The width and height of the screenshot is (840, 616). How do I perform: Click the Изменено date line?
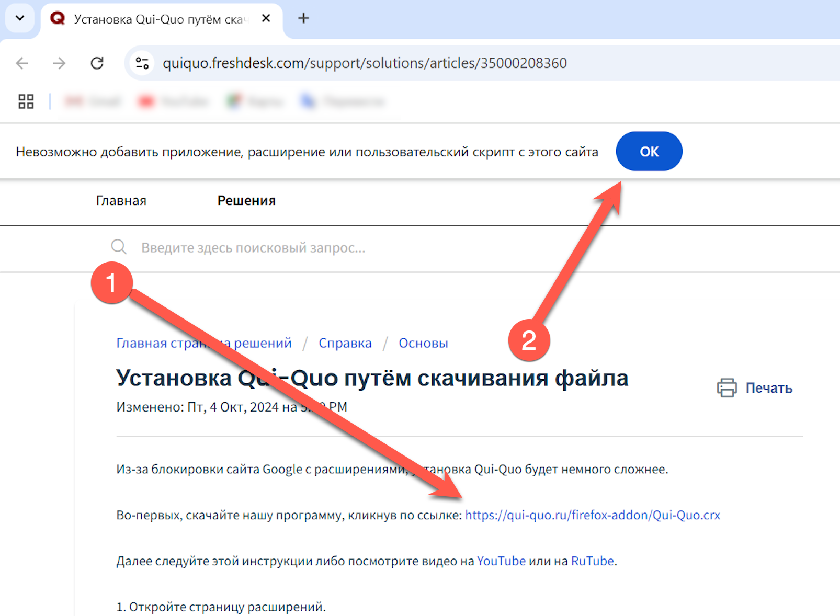pyautogui.click(x=232, y=407)
